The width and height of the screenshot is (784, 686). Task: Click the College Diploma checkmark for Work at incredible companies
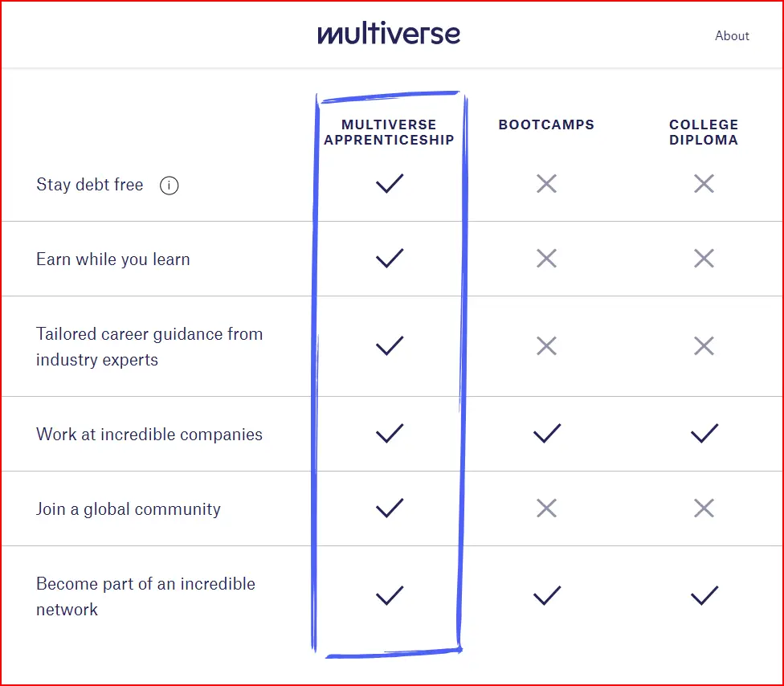pos(704,433)
